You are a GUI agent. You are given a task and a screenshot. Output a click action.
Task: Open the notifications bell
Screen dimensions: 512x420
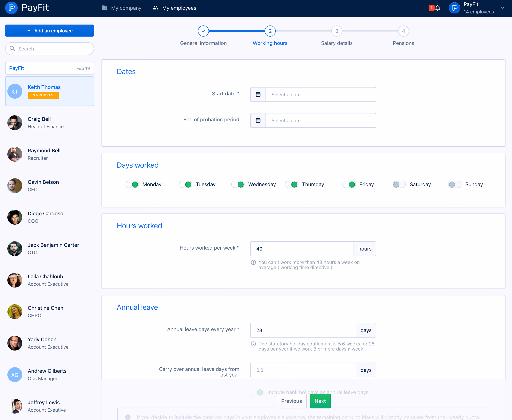coord(438,8)
